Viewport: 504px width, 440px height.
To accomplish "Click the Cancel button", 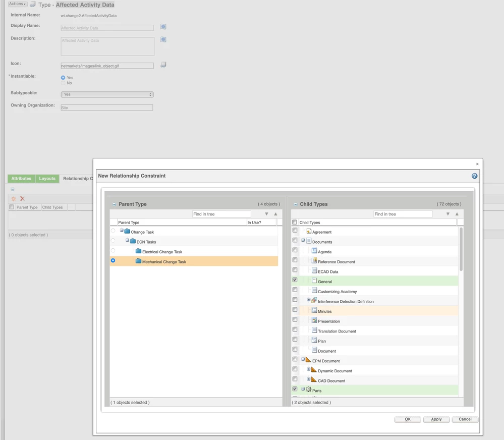I will click(464, 419).
